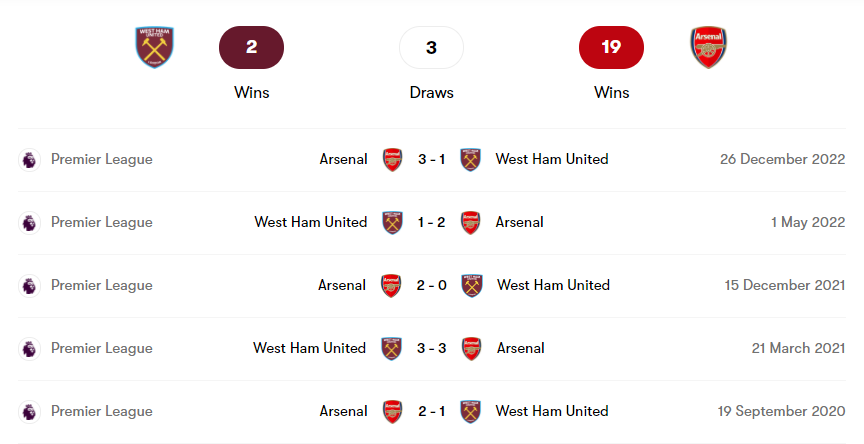Open the 3 - 1 score result
Screen dimensions: 864x444
coord(431,159)
